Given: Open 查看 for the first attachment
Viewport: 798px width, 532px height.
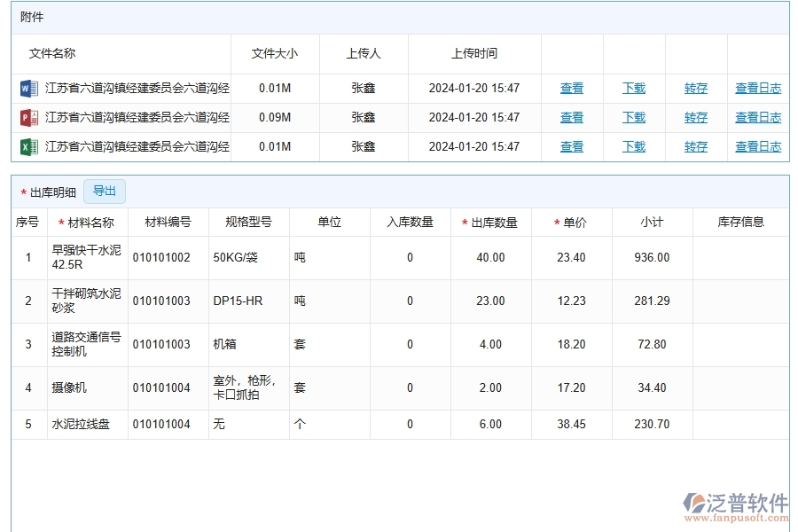Looking at the screenshot, I should (x=571, y=88).
